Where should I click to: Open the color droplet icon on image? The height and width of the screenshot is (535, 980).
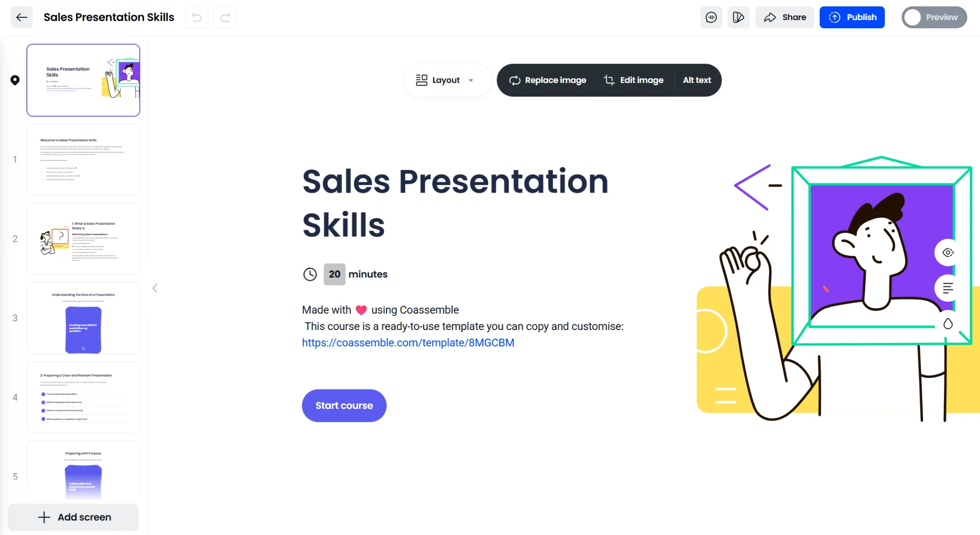[948, 324]
